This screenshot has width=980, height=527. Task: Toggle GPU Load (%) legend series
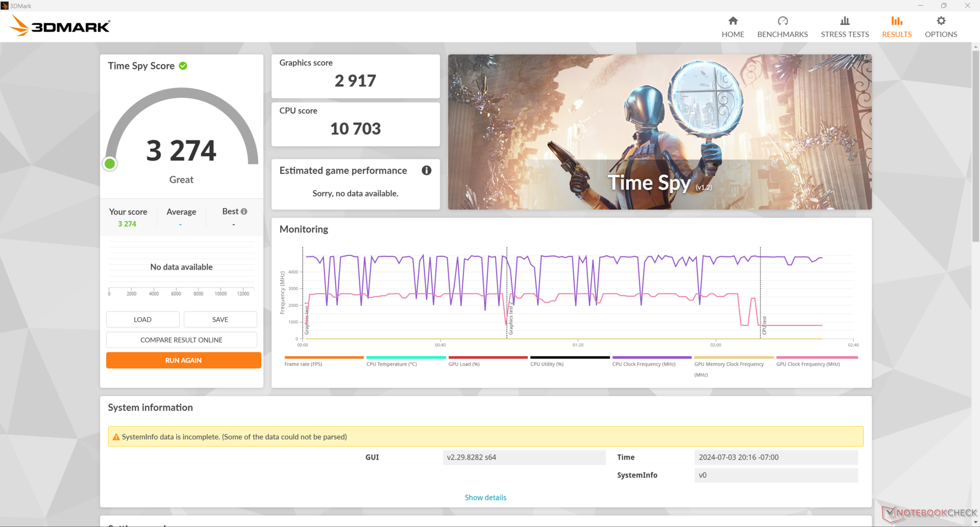[x=464, y=364]
